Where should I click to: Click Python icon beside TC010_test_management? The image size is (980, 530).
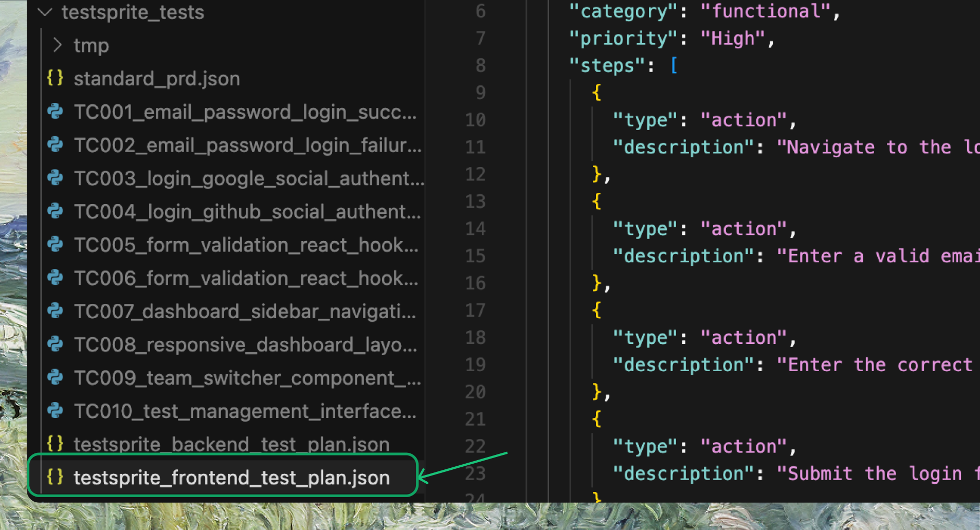pos(55,411)
